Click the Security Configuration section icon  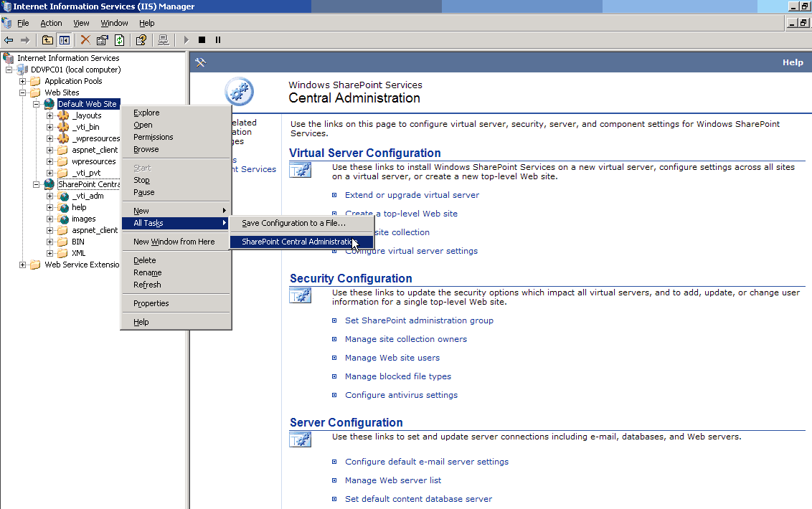[301, 295]
